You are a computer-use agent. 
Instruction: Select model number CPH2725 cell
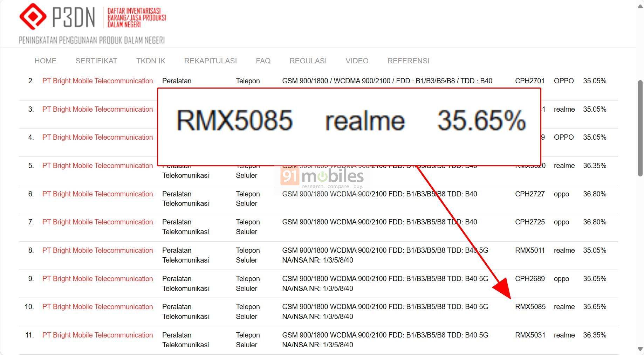pos(530,222)
